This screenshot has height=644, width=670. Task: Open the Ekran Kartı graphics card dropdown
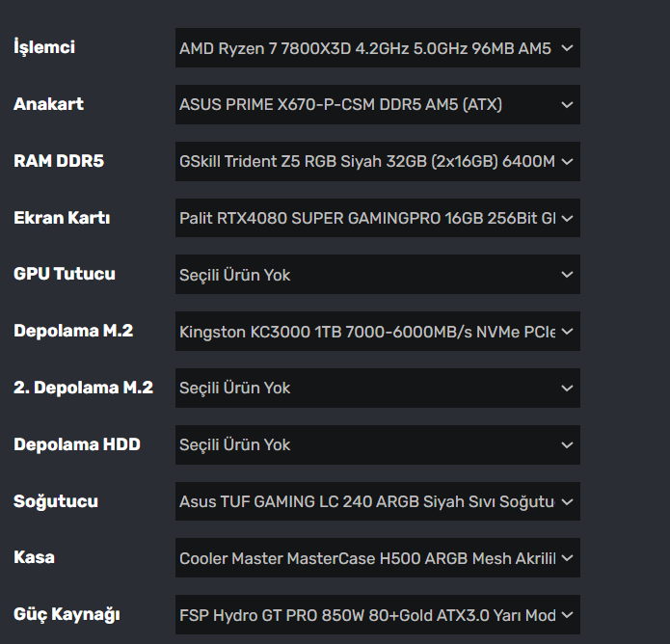[377, 218]
